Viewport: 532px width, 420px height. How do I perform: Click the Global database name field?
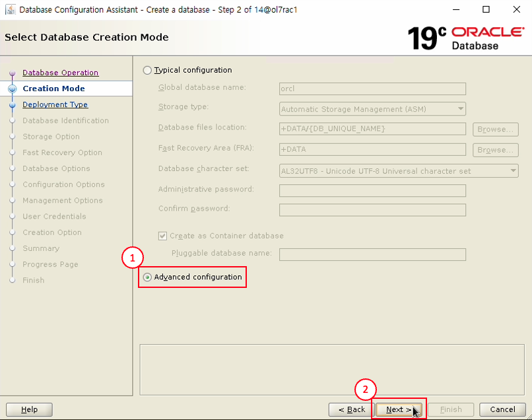(372, 88)
